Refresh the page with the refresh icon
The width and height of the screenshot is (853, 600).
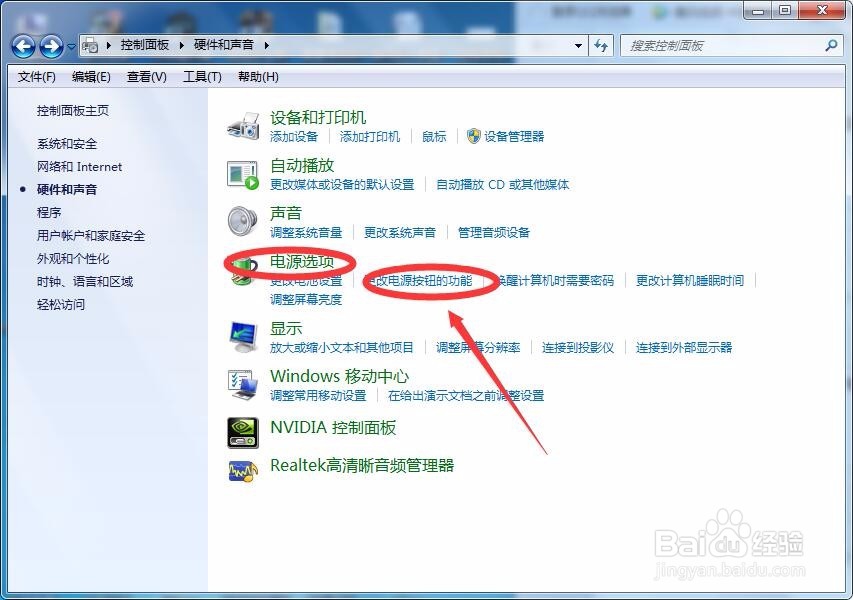click(601, 46)
